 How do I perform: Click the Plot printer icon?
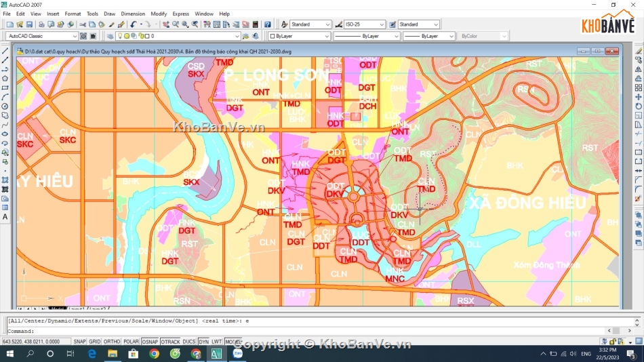click(41, 24)
